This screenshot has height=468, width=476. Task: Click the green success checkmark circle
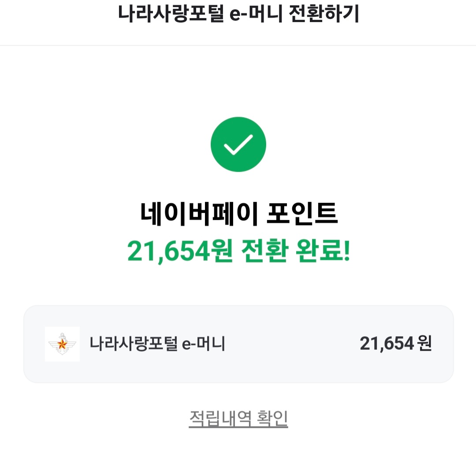pos(238,145)
